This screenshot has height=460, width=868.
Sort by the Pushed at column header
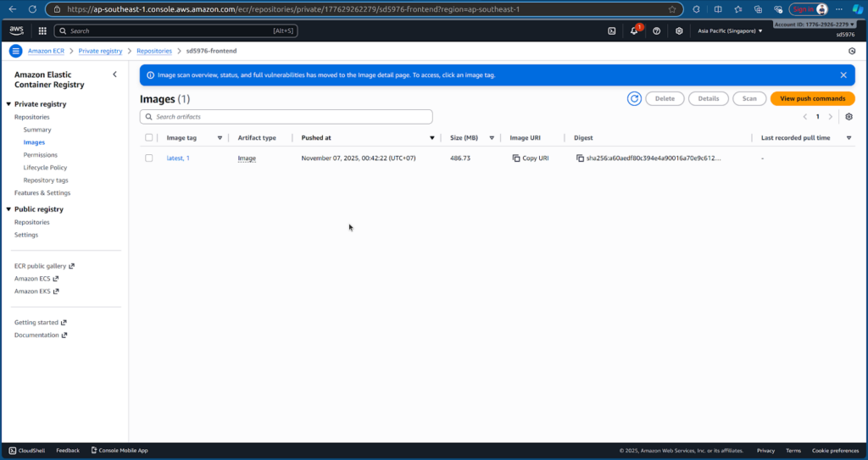pos(316,137)
